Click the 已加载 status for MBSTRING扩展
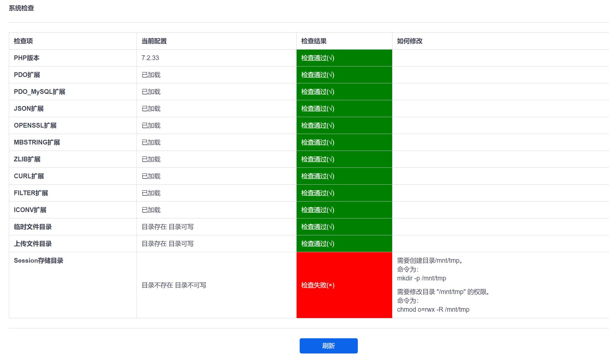This screenshot has width=609, height=364. tap(151, 142)
